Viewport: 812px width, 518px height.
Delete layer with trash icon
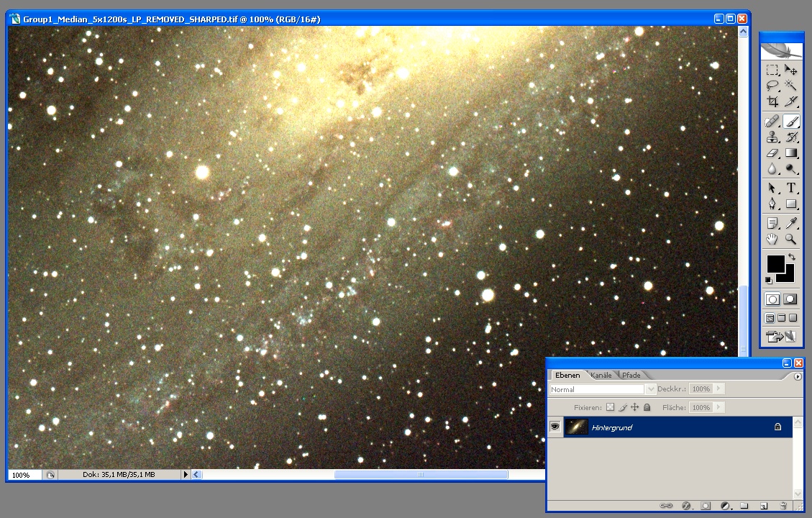click(783, 506)
